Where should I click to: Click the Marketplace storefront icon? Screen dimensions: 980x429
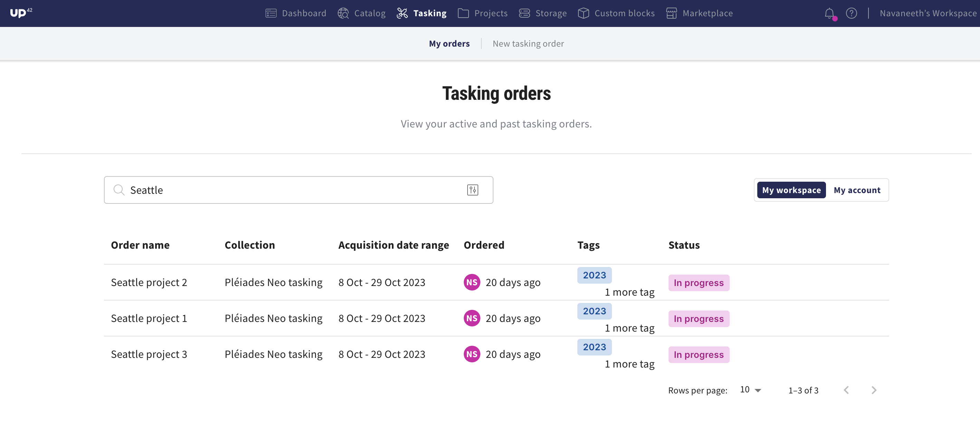tap(672, 13)
